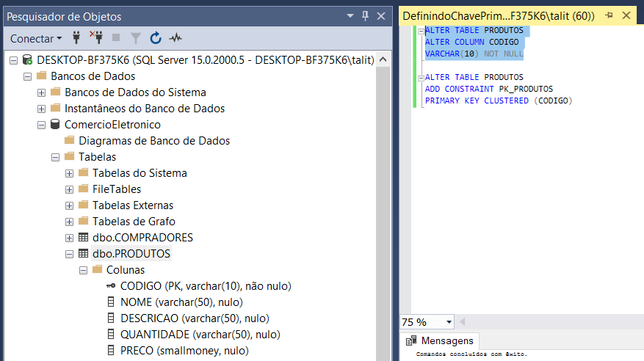Click the dbo.PRODUTOS table icon
Viewport: 644px width, 361px height.
(84, 254)
